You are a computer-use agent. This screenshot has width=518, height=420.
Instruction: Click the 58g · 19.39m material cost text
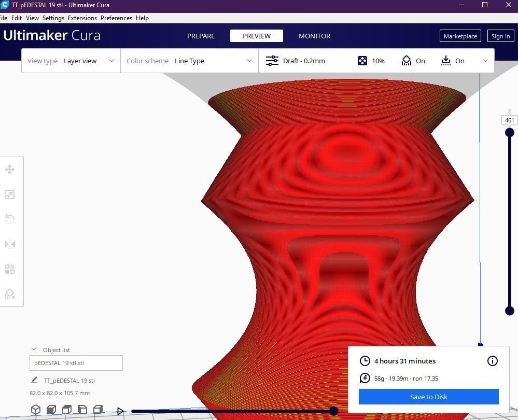[406, 379]
